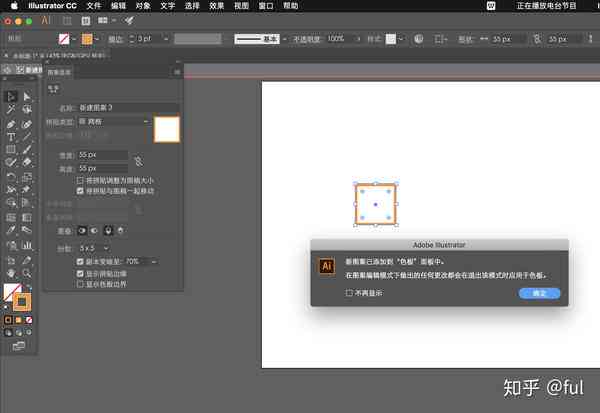
Task: Select the Shape Builder tool
Action: tap(11, 202)
